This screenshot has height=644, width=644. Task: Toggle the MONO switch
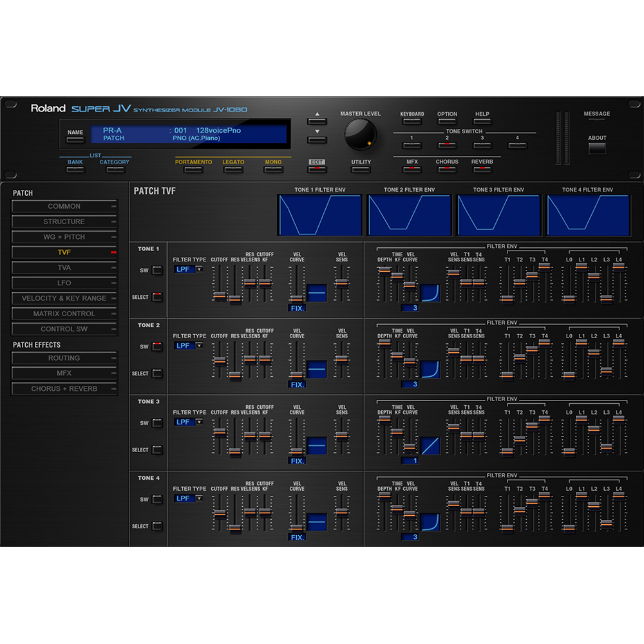[274, 169]
